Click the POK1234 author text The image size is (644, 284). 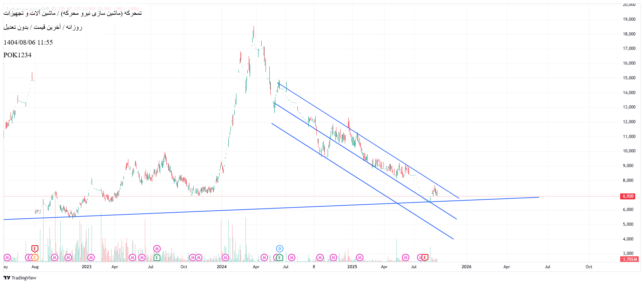tap(18, 55)
